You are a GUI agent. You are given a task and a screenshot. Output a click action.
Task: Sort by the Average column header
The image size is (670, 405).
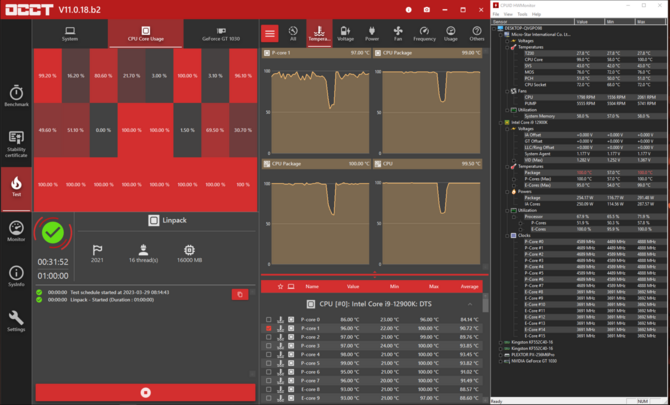pos(469,287)
